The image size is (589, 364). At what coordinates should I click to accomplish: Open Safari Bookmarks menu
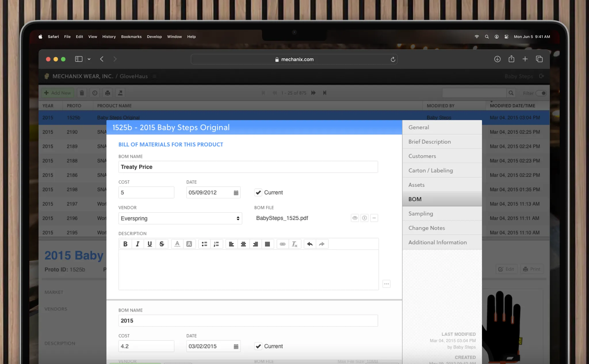coord(131,37)
